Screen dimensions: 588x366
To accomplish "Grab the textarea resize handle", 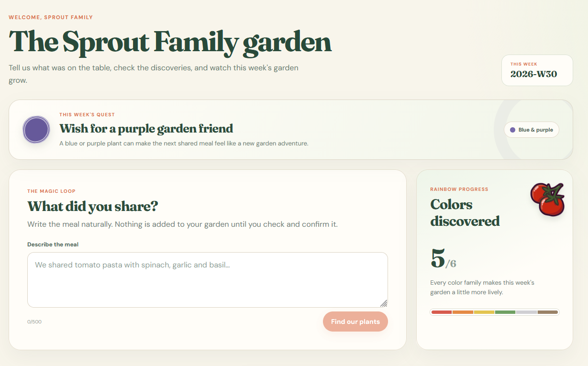I will 384,303.
